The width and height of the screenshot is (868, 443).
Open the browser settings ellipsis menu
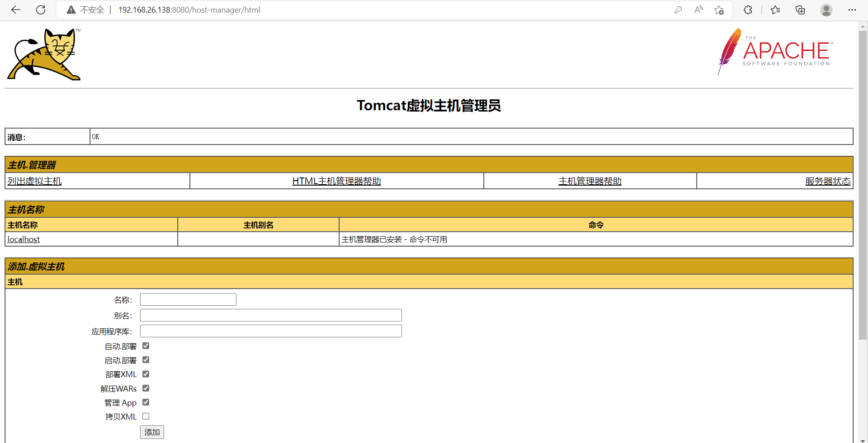point(852,10)
